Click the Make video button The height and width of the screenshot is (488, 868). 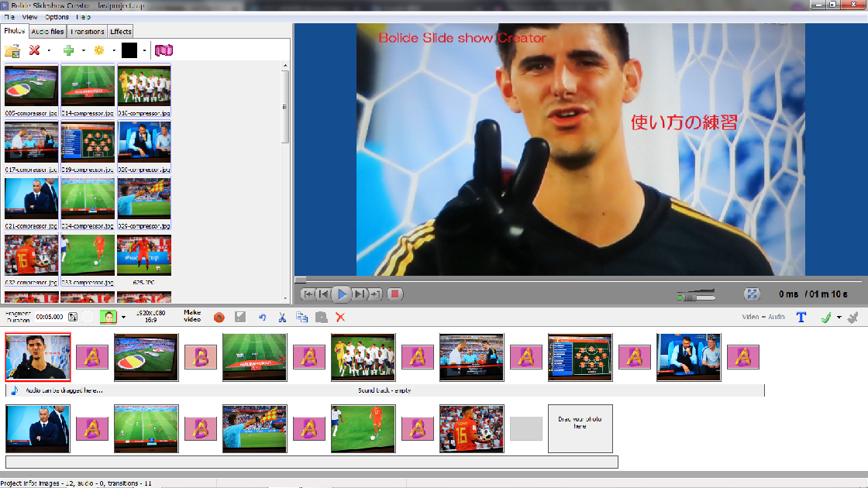[x=192, y=316]
